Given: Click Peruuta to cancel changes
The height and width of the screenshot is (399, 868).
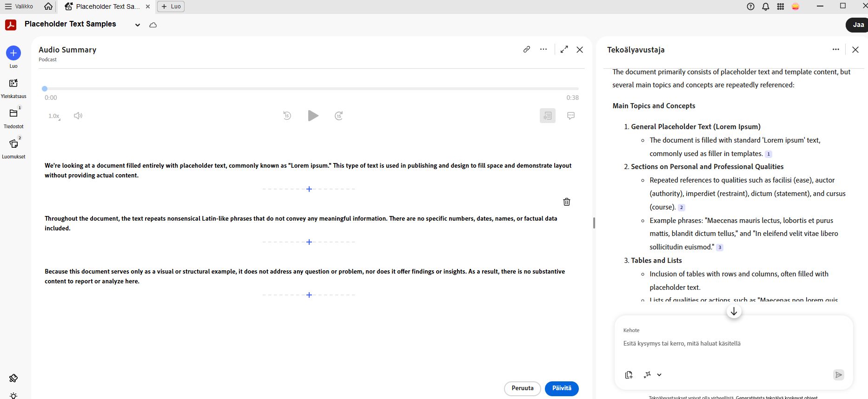Looking at the screenshot, I should pyautogui.click(x=523, y=388).
